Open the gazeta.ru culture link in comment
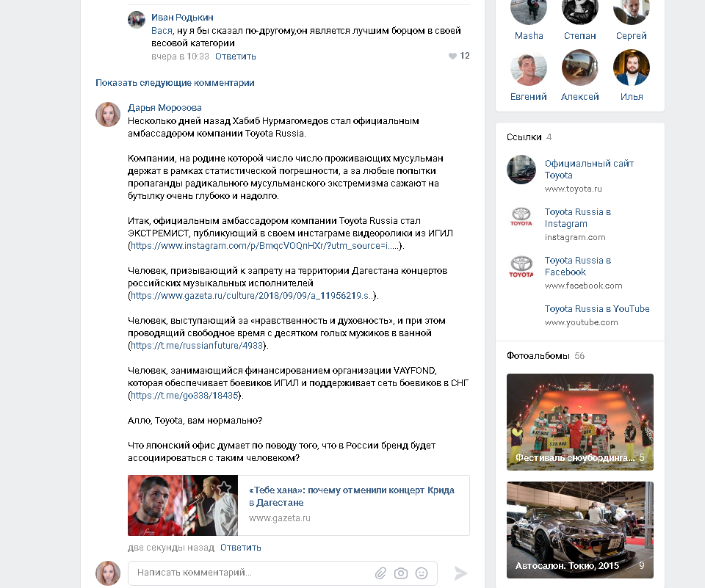Viewport: 705px width, 588px height. point(252,296)
